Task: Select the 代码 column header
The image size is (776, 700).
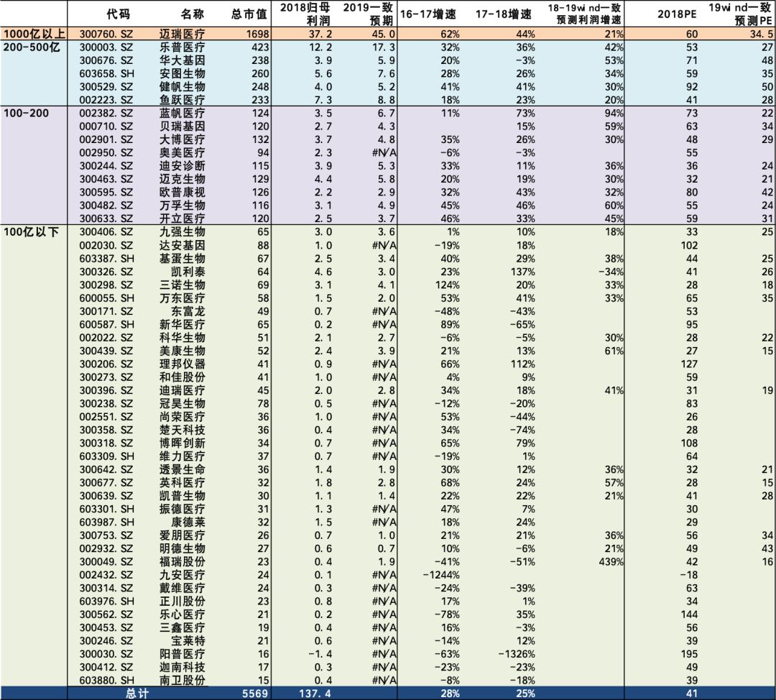Action: pyautogui.click(x=119, y=14)
